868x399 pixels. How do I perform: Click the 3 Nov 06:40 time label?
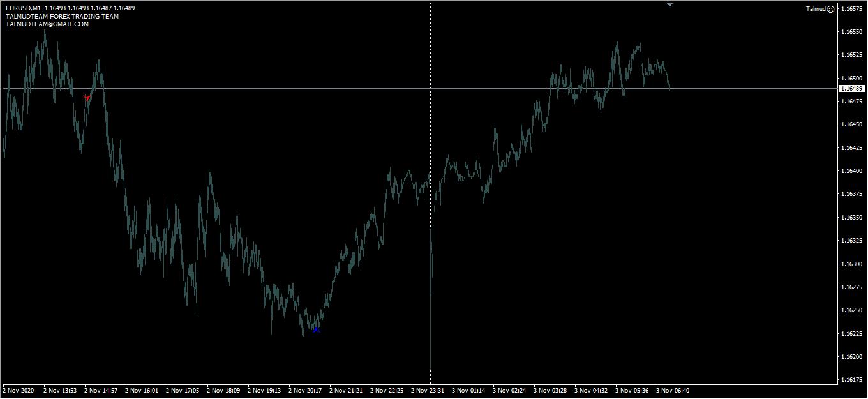(x=673, y=390)
